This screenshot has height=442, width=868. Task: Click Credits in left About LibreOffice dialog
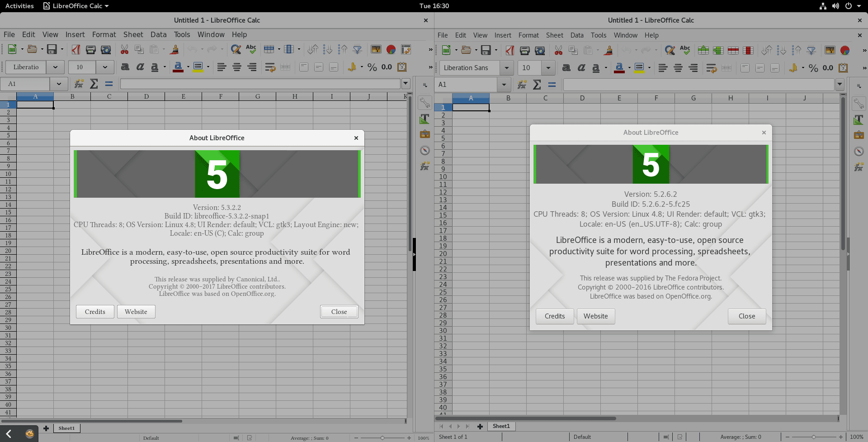[95, 312]
